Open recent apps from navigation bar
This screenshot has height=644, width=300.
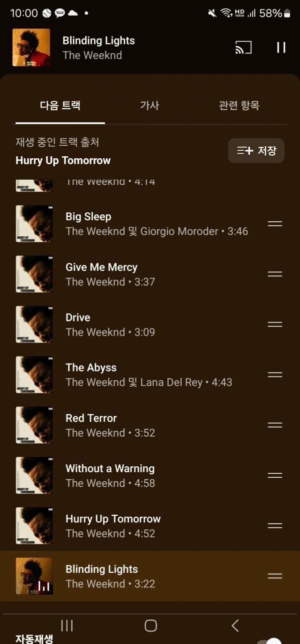pos(66,625)
